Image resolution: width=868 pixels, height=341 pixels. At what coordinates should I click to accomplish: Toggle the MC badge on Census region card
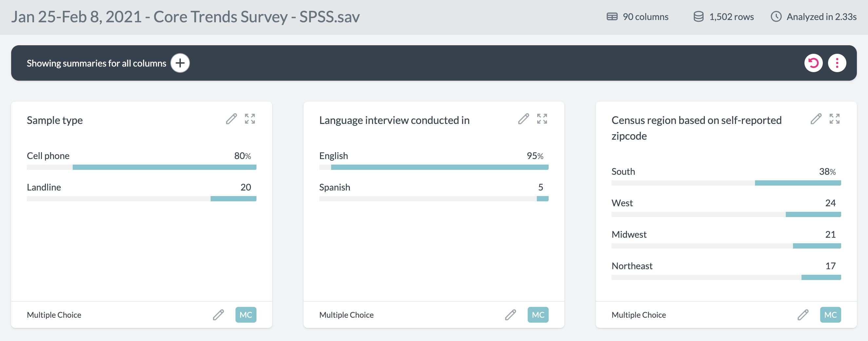(830, 315)
